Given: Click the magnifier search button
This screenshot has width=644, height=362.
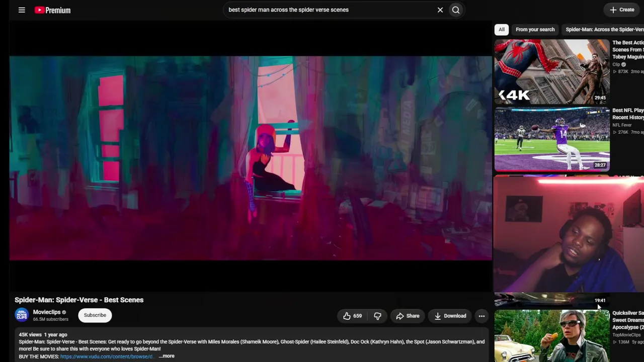Looking at the screenshot, I should (456, 10).
